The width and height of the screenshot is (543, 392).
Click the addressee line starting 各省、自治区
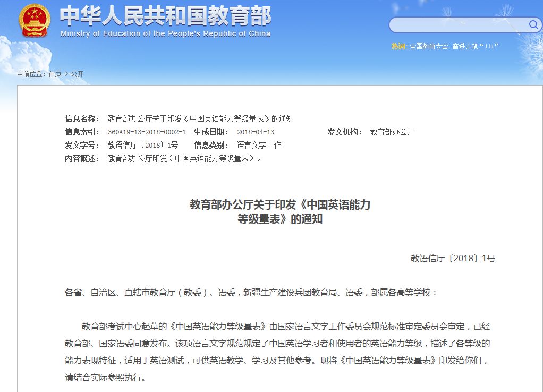click(x=251, y=293)
